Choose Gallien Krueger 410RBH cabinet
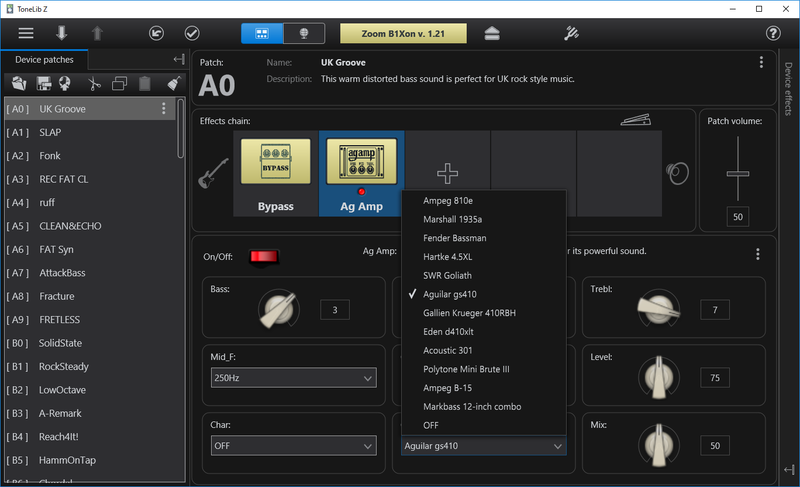The image size is (800, 487). point(484,313)
